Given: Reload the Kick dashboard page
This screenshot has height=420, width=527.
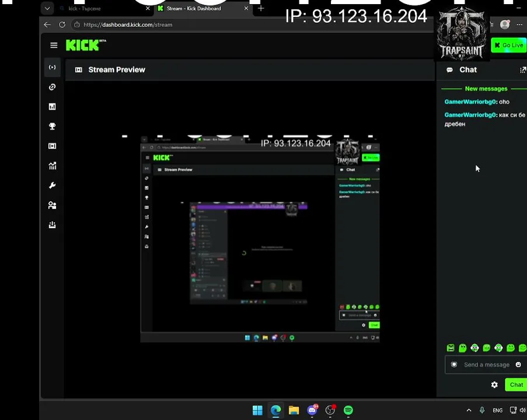Looking at the screenshot, I should [62, 24].
